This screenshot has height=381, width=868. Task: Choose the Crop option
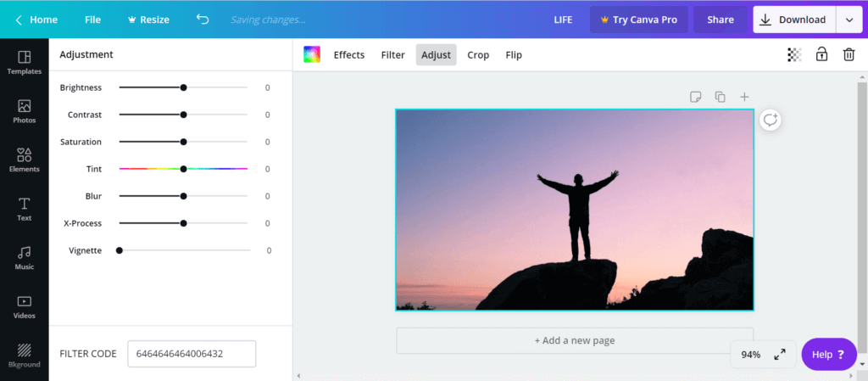(478, 55)
